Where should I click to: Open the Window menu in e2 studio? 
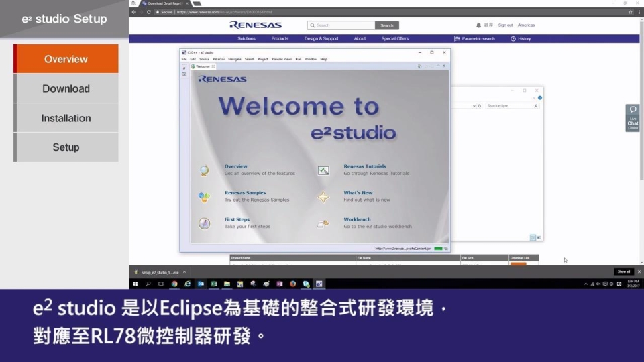point(311,59)
